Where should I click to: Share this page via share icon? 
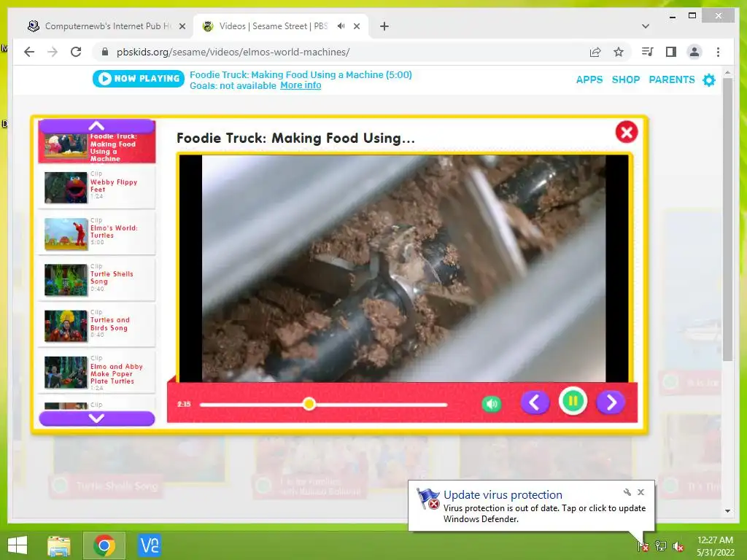point(595,52)
